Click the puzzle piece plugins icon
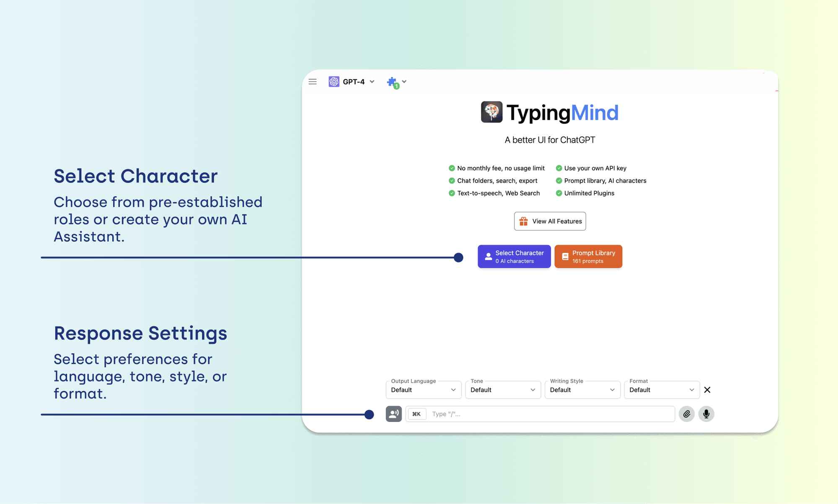Screen dimensions: 838x504 coord(392,82)
